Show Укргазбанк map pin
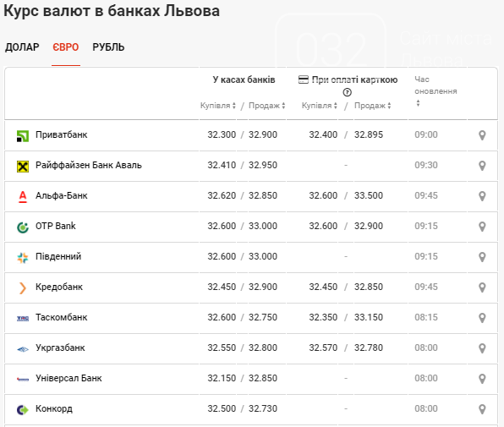This screenshot has width=504, height=427. [x=482, y=348]
